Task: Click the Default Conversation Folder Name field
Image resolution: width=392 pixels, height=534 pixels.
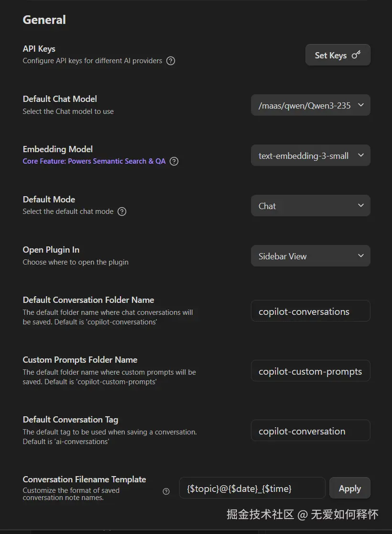Action: pos(310,311)
